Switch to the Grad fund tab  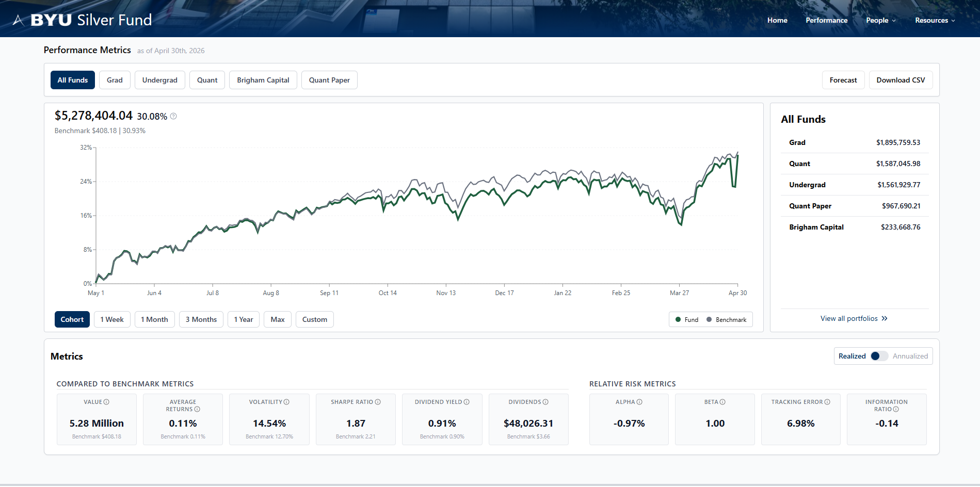point(115,80)
